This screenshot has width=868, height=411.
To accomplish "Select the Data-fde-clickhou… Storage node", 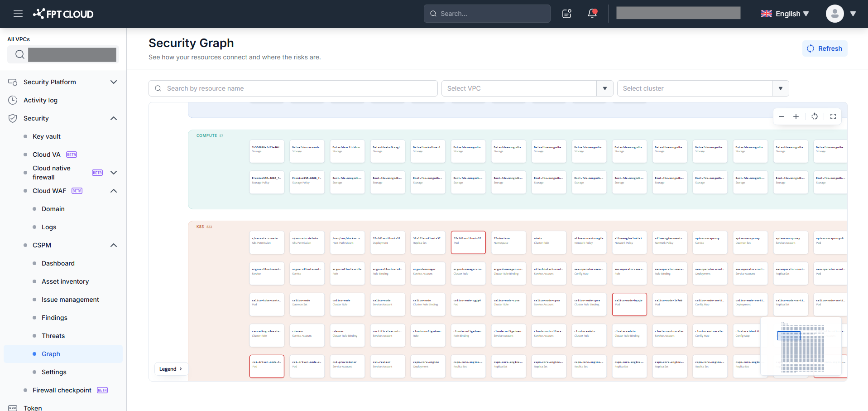I will (347, 151).
